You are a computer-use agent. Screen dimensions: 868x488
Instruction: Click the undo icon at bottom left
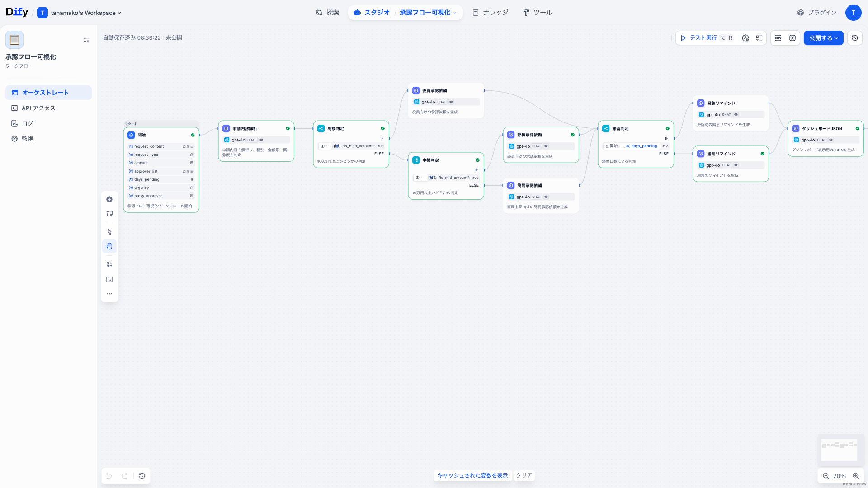pyautogui.click(x=108, y=476)
